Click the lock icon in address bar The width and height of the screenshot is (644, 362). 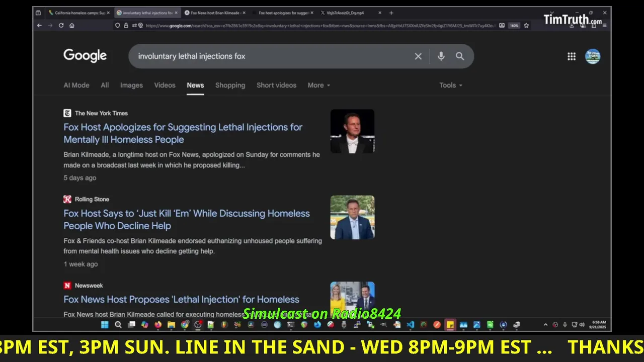point(126,25)
